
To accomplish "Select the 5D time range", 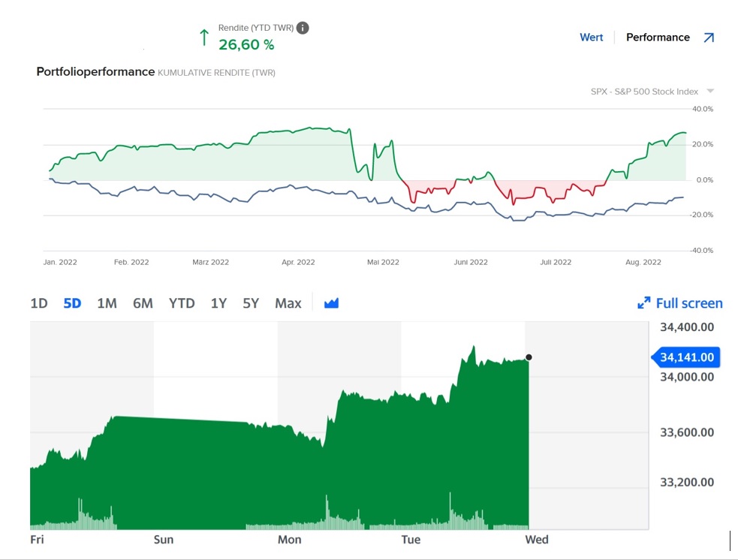I will coord(72,303).
